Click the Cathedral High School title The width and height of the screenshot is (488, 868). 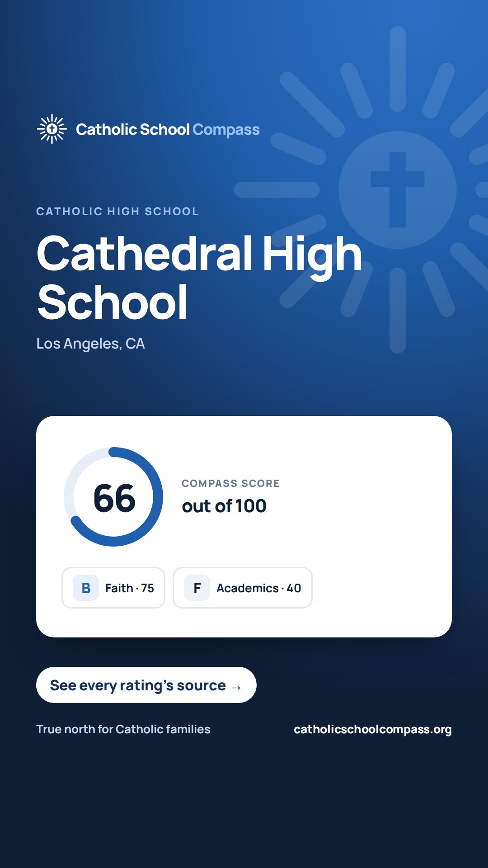[x=199, y=277]
